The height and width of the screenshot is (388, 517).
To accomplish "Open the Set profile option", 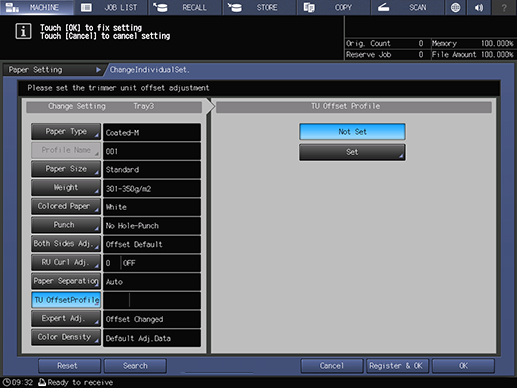I will (x=352, y=152).
